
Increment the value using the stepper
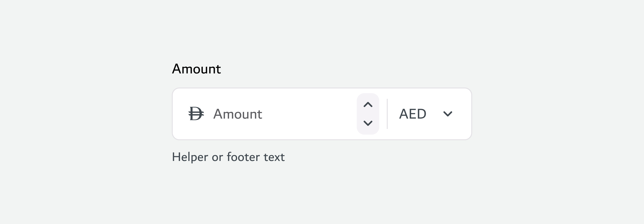click(368, 105)
